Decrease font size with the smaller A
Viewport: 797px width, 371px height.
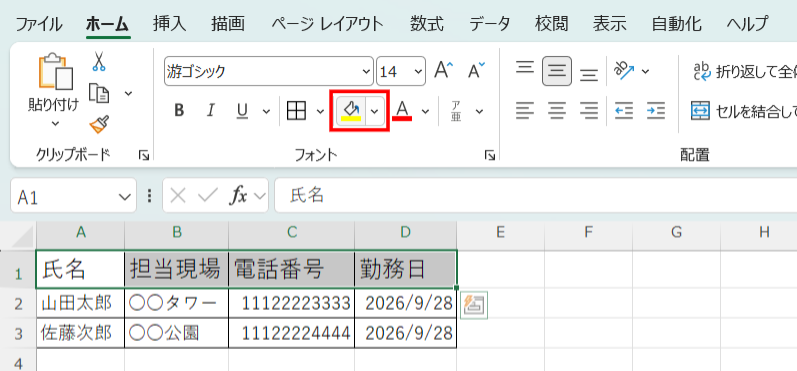point(476,71)
